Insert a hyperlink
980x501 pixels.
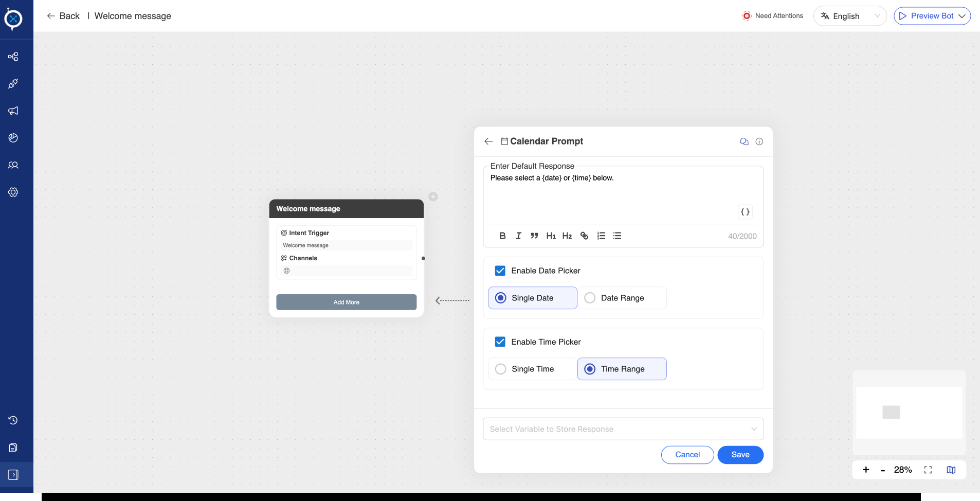point(584,236)
